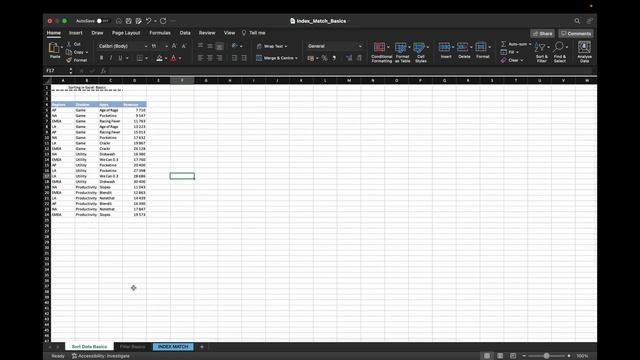Screen dimensions: 640x360
Task: Open the fill colour dropdown arrow
Action: coord(166,58)
